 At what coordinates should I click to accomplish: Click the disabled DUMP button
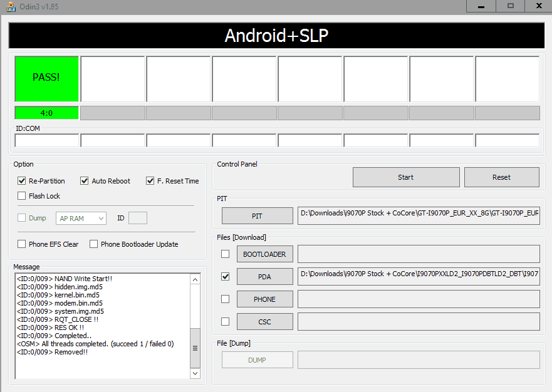click(x=257, y=359)
